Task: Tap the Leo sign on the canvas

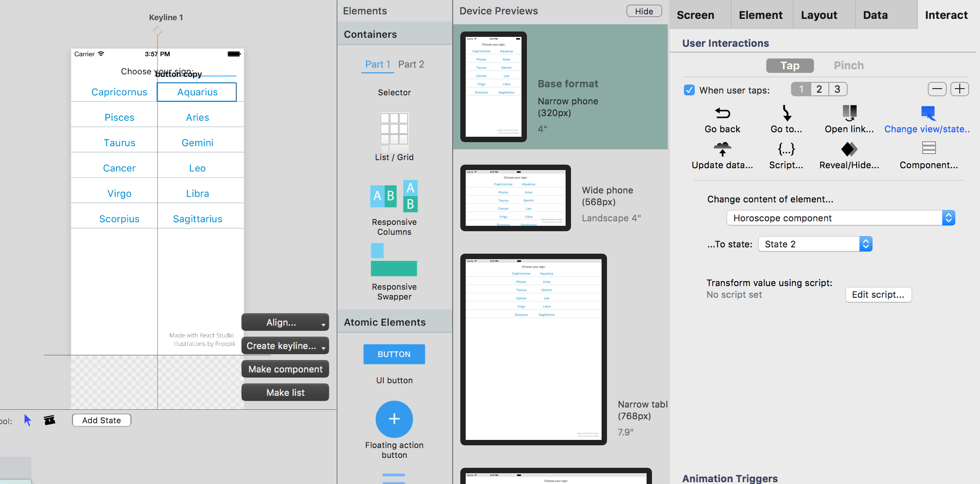Action: coord(198,168)
